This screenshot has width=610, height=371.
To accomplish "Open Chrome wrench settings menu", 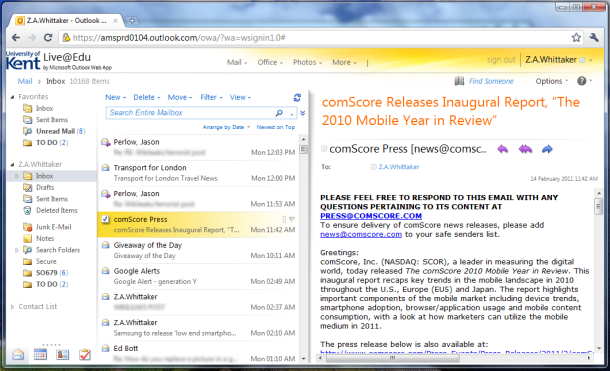I will pyautogui.click(x=594, y=38).
